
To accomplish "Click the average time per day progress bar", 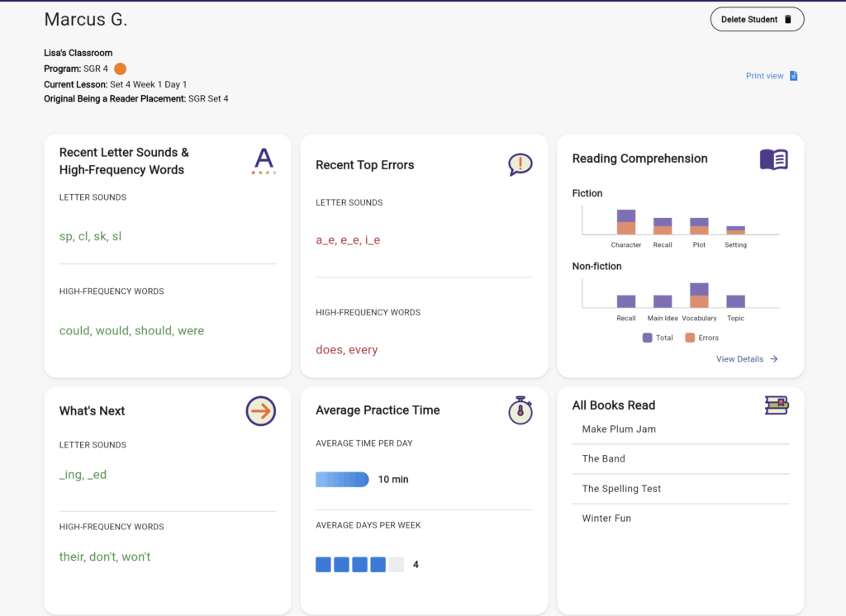I will [342, 480].
